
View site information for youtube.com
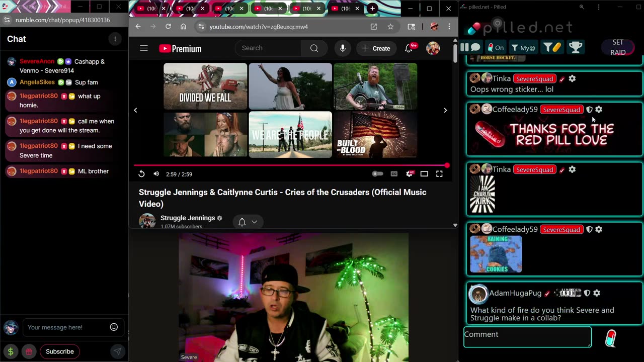[x=200, y=27]
